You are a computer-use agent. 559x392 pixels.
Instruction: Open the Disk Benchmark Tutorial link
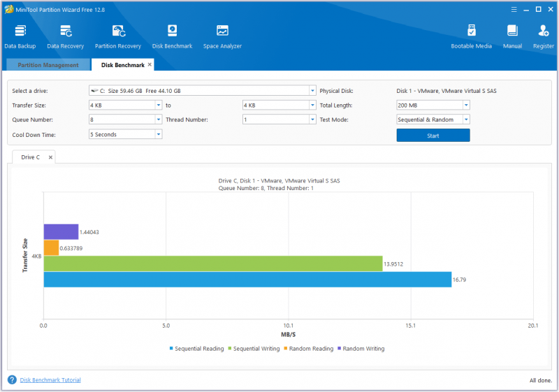point(50,380)
